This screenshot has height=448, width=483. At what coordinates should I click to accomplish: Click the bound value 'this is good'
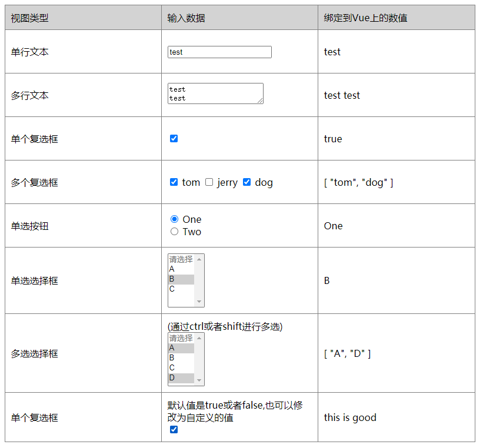tap(350, 417)
